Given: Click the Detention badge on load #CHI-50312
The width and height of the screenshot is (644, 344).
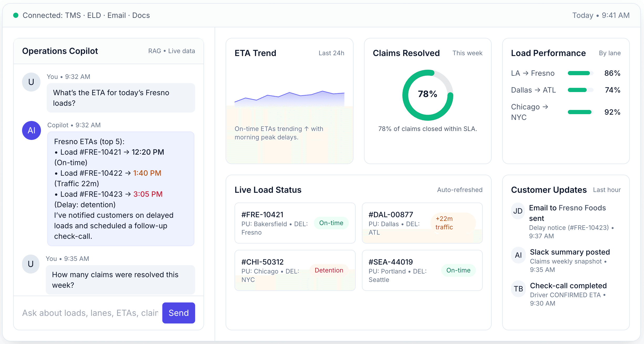Looking at the screenshot, I should pyautogui.click(x=329, y=270).
